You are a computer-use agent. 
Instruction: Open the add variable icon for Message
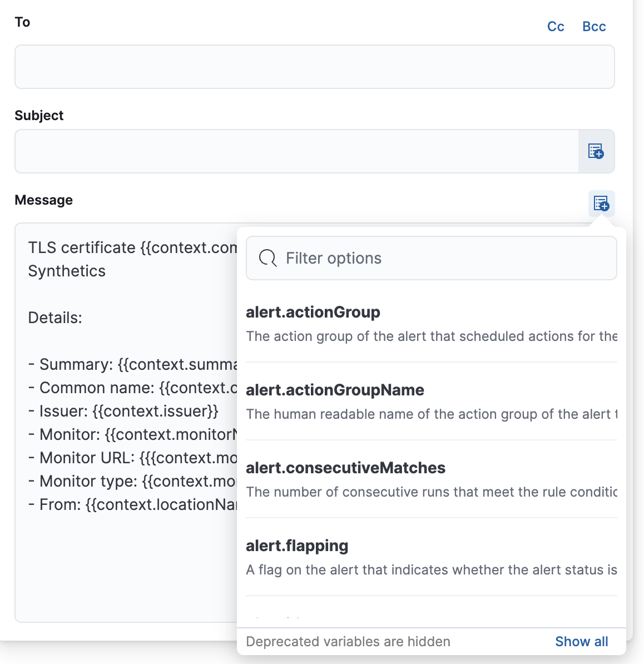[x=601, y=204]
